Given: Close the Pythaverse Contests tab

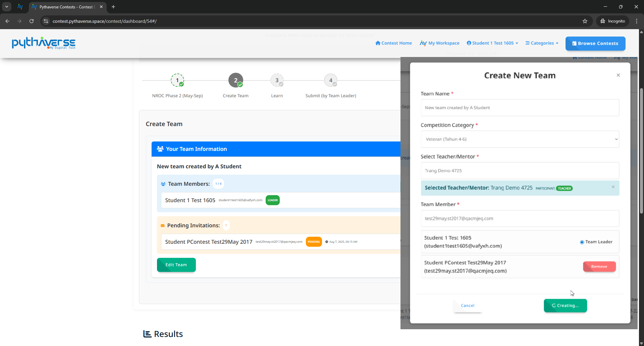Looking at the screenshot, I should point(101,7).
